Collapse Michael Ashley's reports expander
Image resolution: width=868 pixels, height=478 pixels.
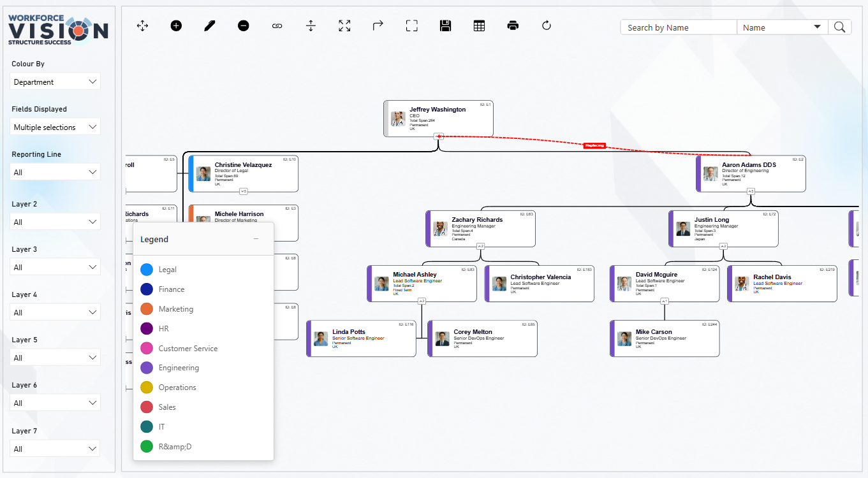click(422, 301)
